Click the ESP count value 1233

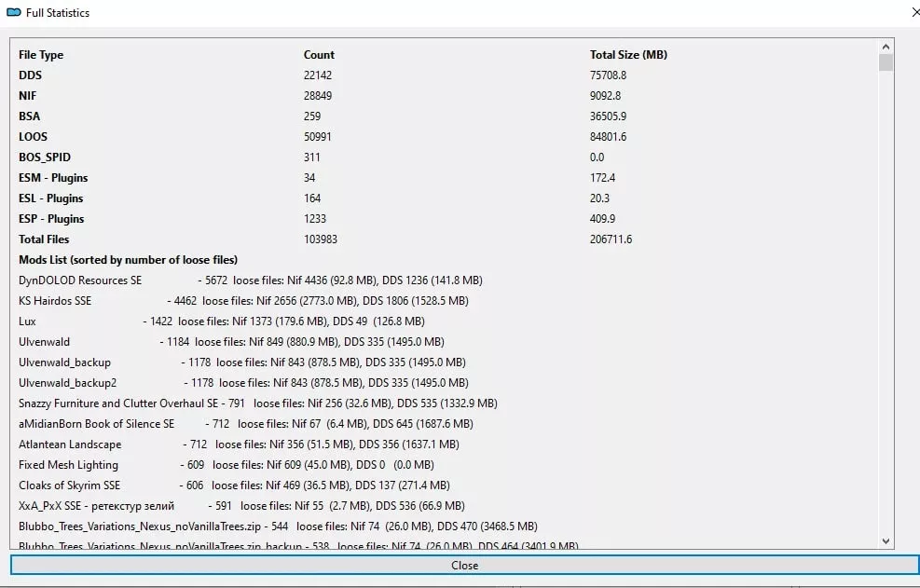[x=314, y=219]
